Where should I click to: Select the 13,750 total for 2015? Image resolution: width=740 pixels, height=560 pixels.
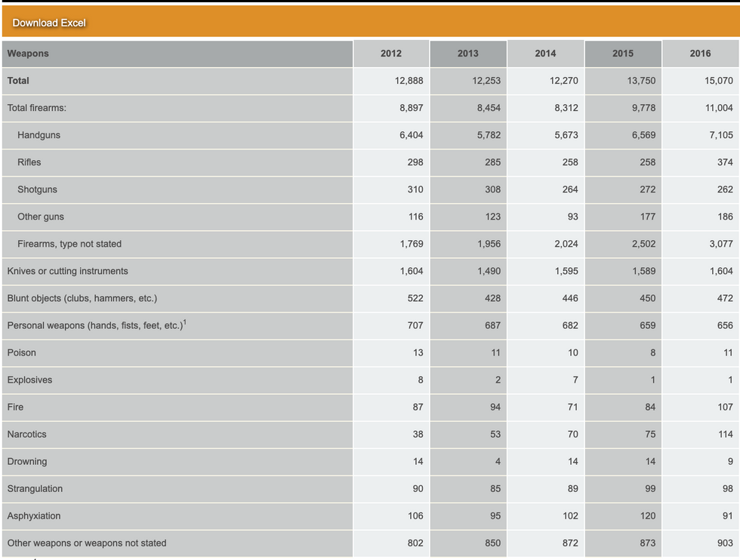(641, 81)
